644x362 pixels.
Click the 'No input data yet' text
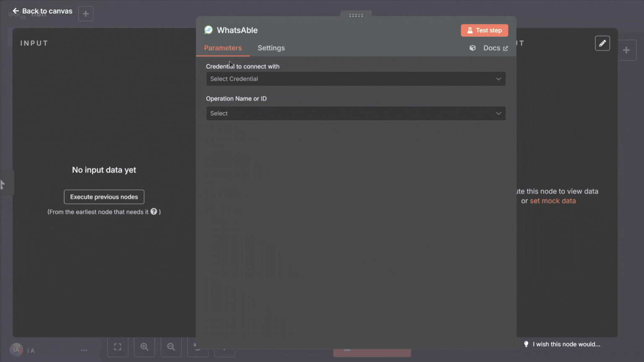[104, 170]
